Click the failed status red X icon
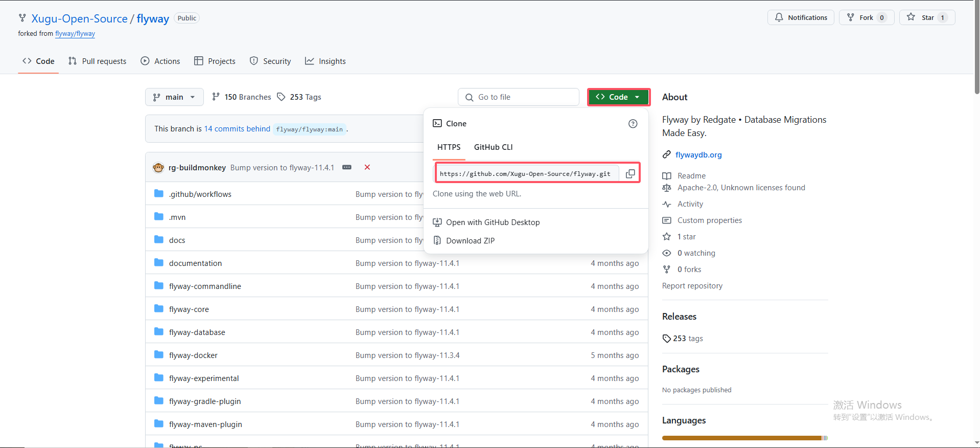Image resolution: width=980 pixels, height=448 pixels. coord(367,167)
